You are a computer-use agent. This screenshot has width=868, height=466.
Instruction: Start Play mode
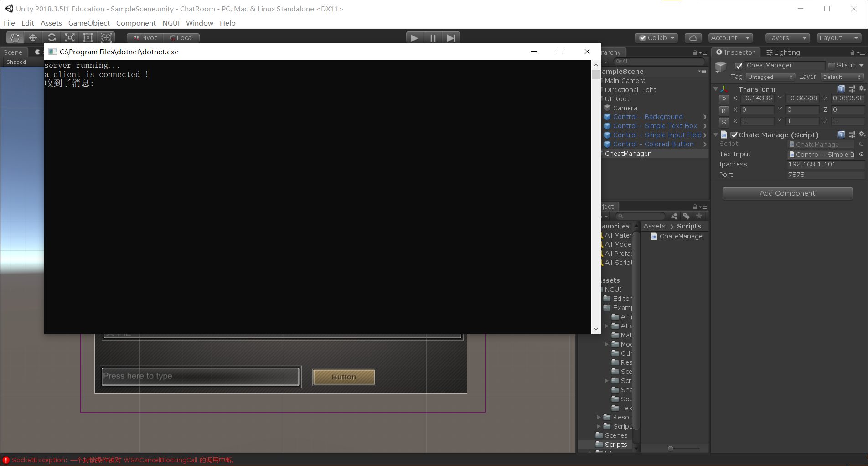tap(414, 38)
